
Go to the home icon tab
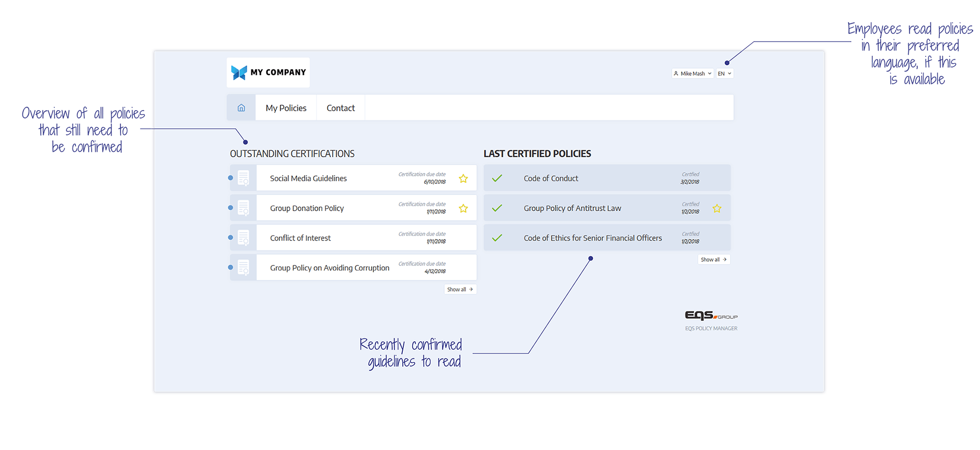pyautogui.click(x=241, y=108)
